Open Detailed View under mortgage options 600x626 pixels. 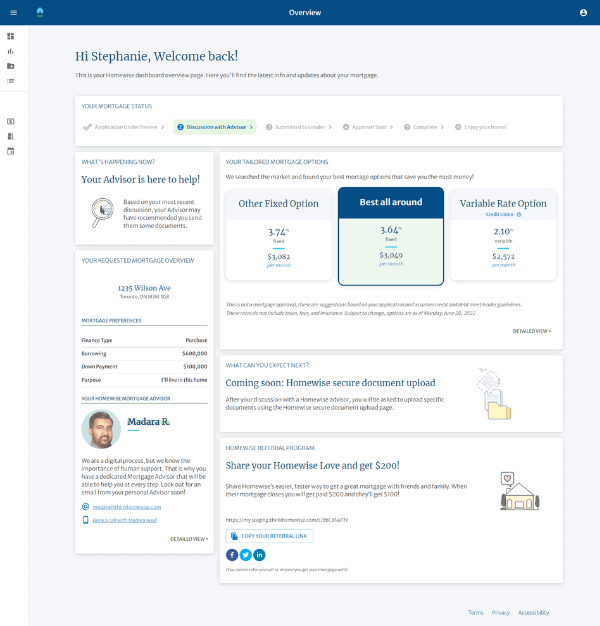[532, 331]
